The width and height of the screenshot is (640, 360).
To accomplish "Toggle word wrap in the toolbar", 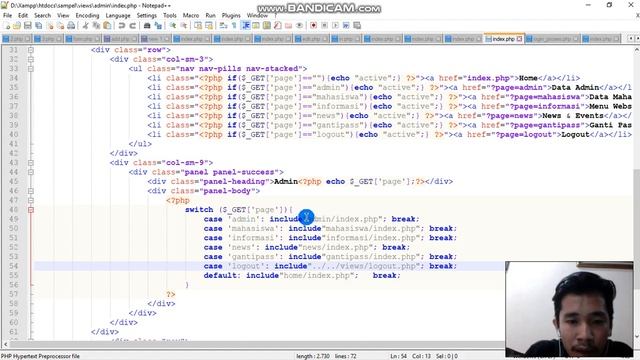I will point(222,25).
